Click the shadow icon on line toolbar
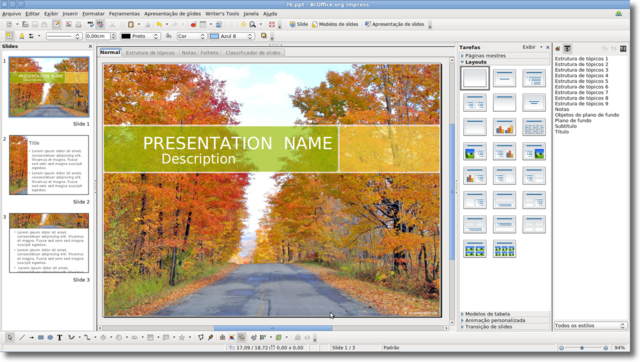The image size is (640, 362). (x=264, y=36)
